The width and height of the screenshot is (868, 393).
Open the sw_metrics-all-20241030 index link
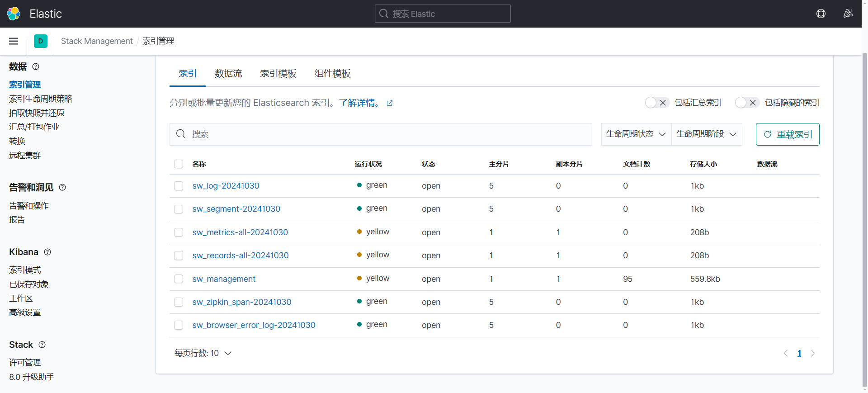click(x=240, y=232)
